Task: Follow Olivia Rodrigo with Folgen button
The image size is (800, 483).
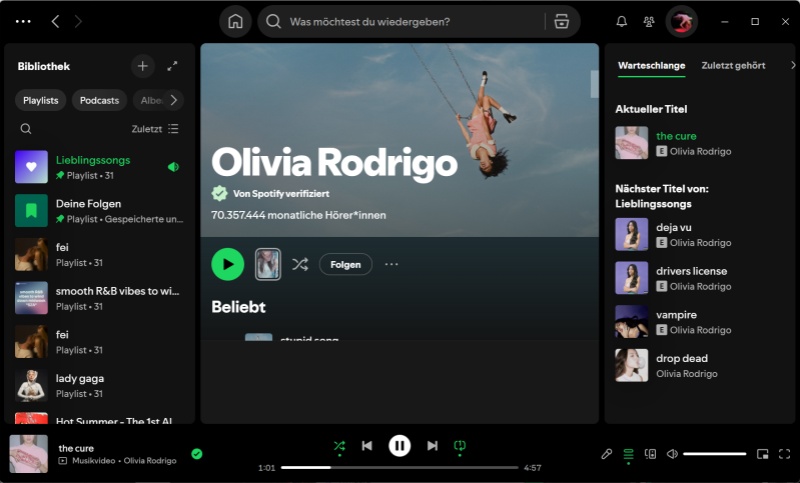Action: (345, 264)
